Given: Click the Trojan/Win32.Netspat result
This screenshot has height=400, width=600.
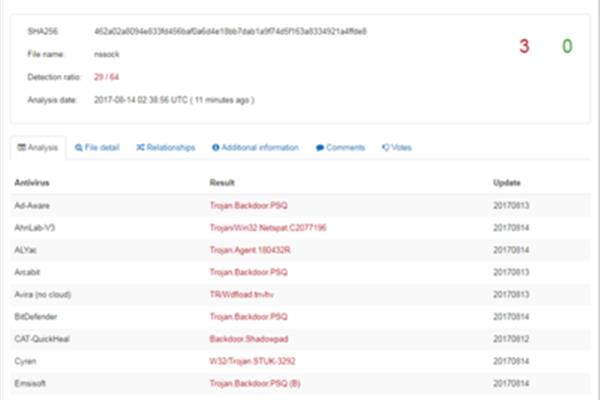Looking at the screenshot, I should (x=268, y=228).
